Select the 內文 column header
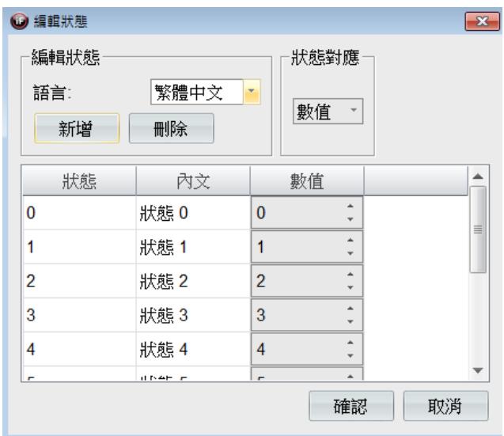Image resolution: width=504 pixels, height=436 pixels. point(193,181)
